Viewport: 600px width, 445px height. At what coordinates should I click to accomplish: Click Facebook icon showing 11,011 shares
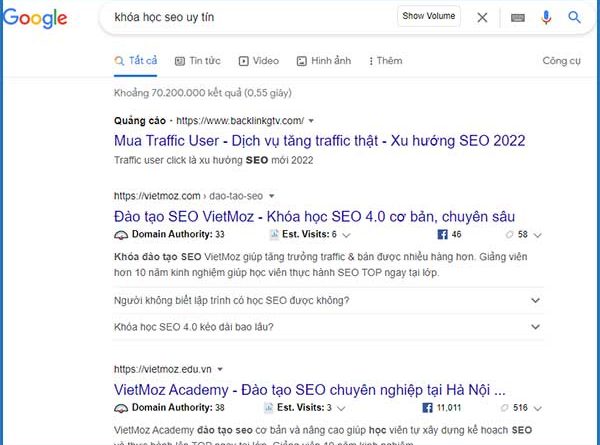[427, 408]
